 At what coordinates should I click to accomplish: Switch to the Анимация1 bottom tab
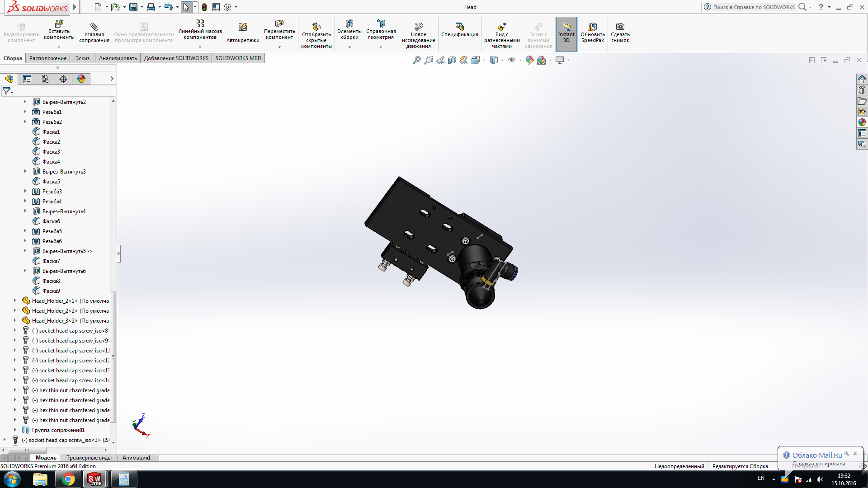click(x=136, y=458)
